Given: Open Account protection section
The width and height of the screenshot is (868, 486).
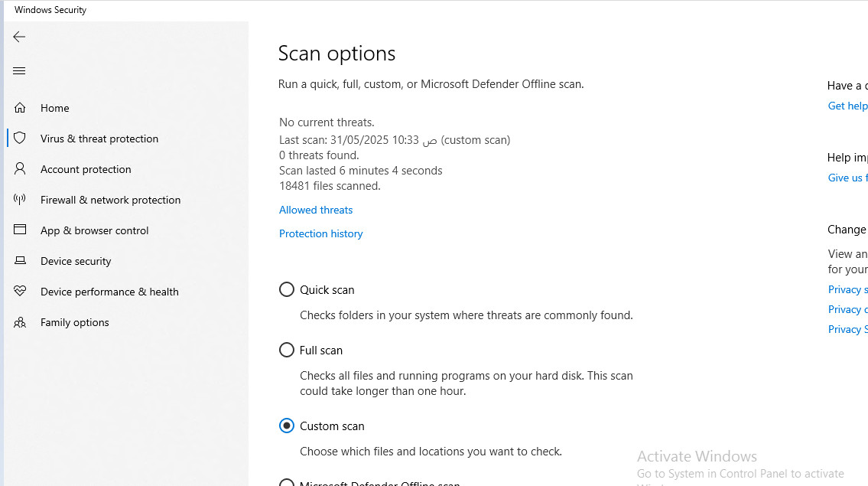Looking at the screenshot, I should click(86, 170).
